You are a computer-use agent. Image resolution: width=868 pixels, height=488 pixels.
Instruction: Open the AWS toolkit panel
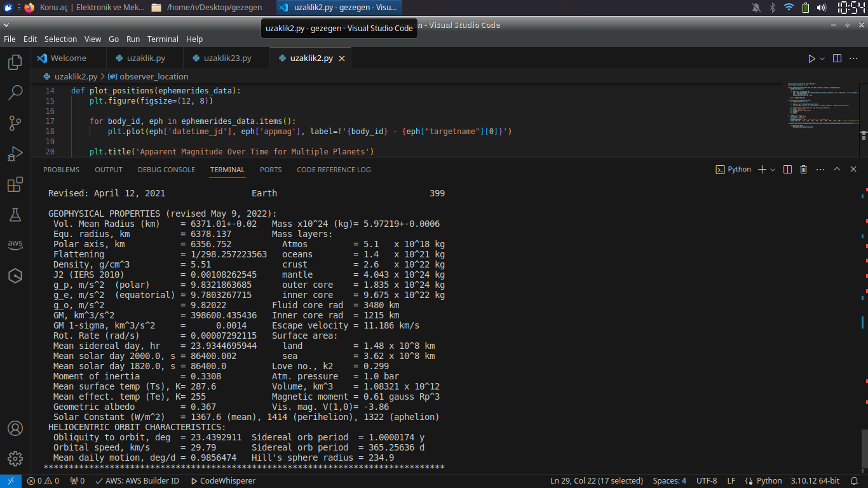pyautogui.click(x=15, y=245)
